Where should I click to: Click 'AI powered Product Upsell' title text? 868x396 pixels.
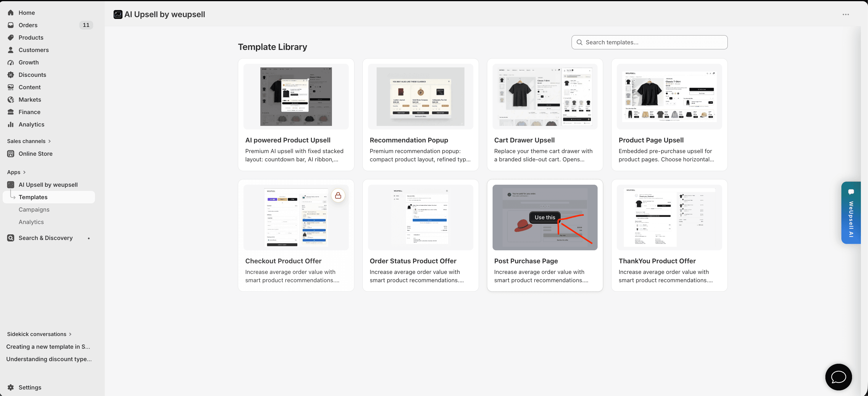288,140
